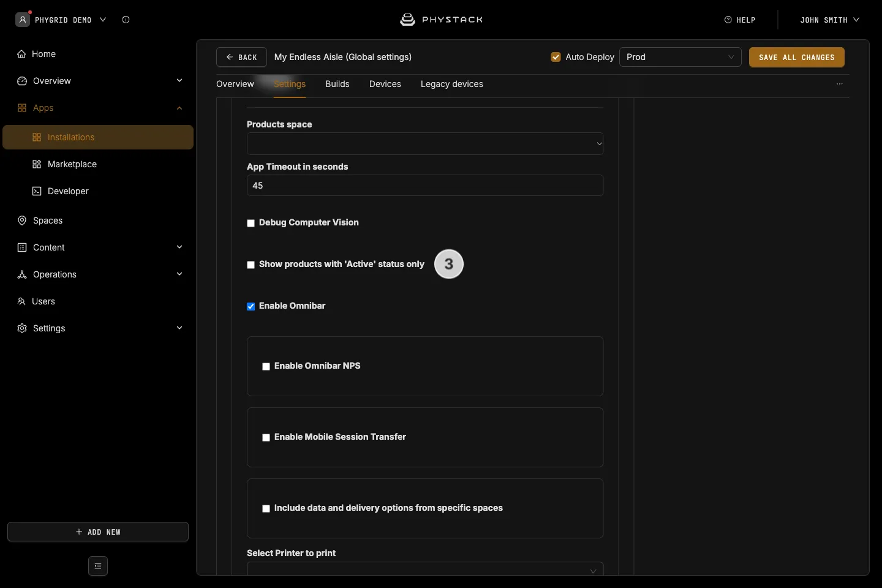This screenshot has width=882, height=588.
Task: Click the Phystack logo
Action: coord(441,20)
